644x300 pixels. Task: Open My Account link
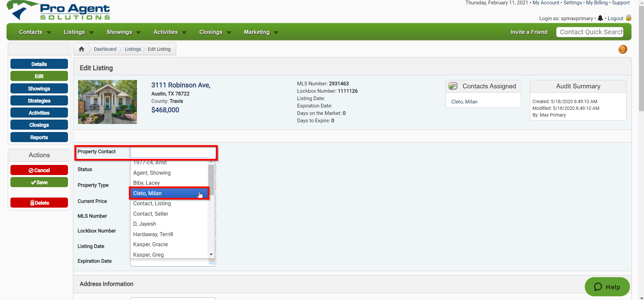click(546, 3)
